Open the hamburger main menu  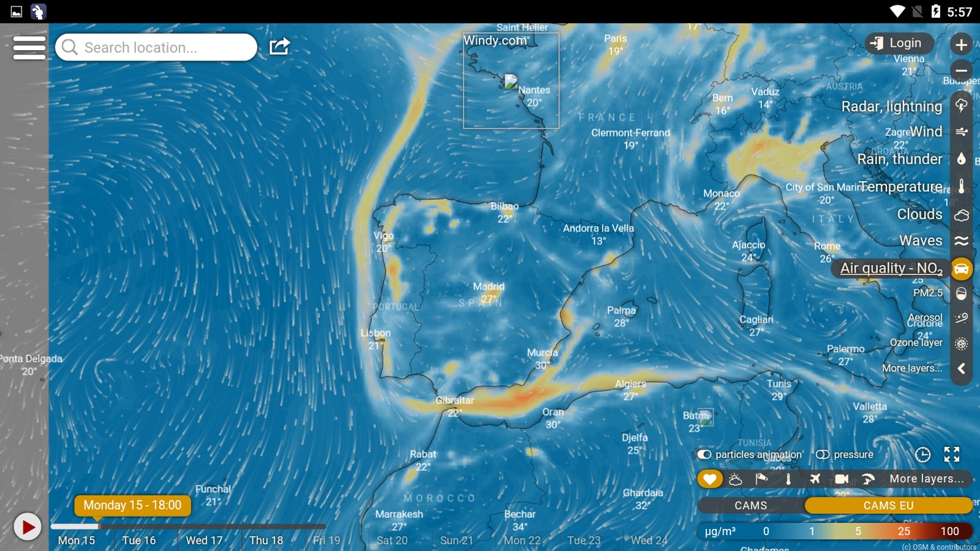click(x=30, y=48)
